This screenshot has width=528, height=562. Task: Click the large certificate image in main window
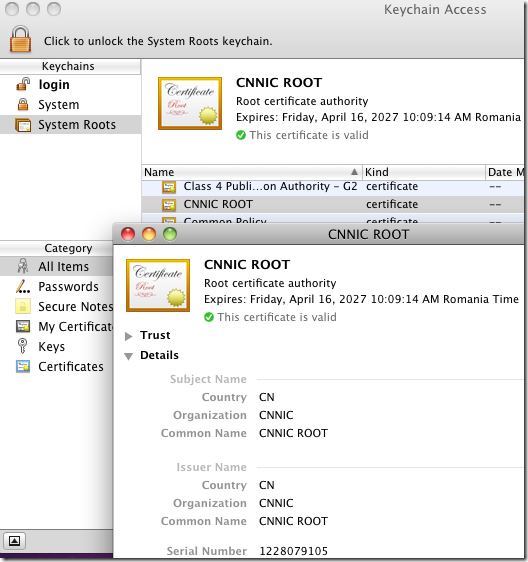pyautogui.click(x=190, y=104)
